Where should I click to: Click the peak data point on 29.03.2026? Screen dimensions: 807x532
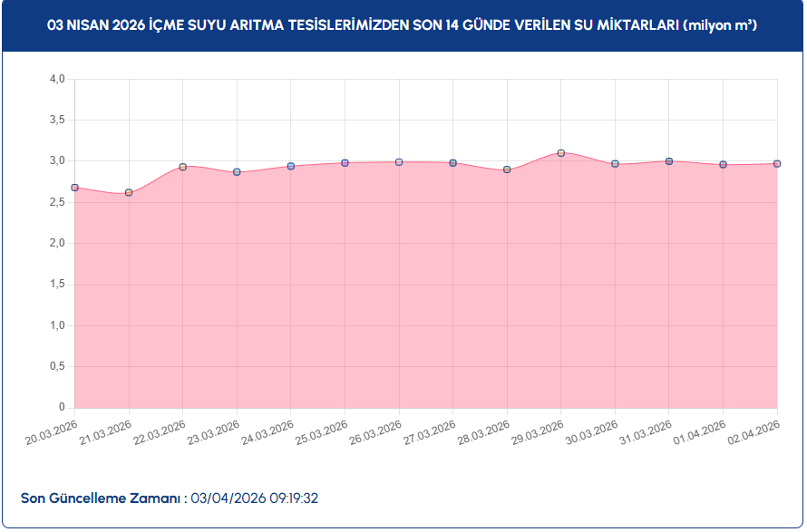561,153
